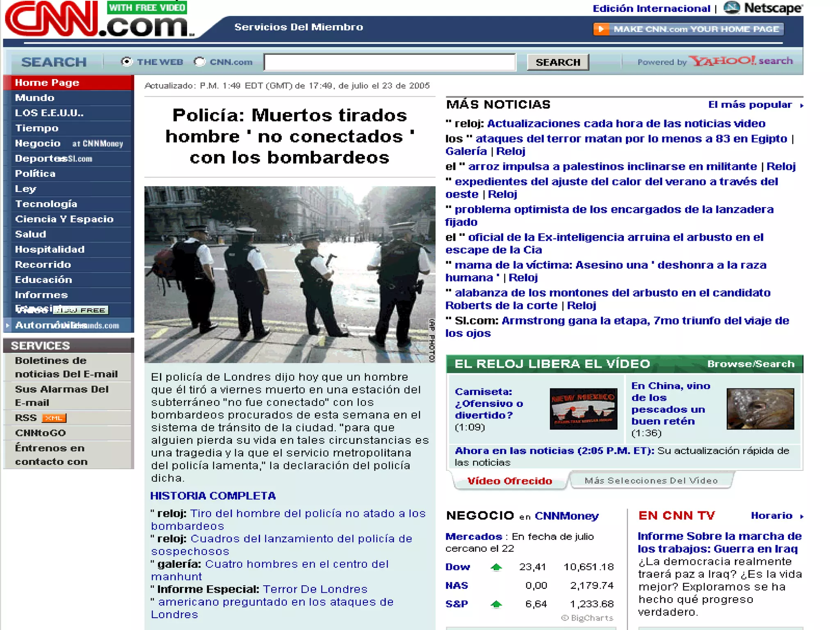
Task: Open Sus Alarmas Del E-mail service
Action: click(62, 396)
